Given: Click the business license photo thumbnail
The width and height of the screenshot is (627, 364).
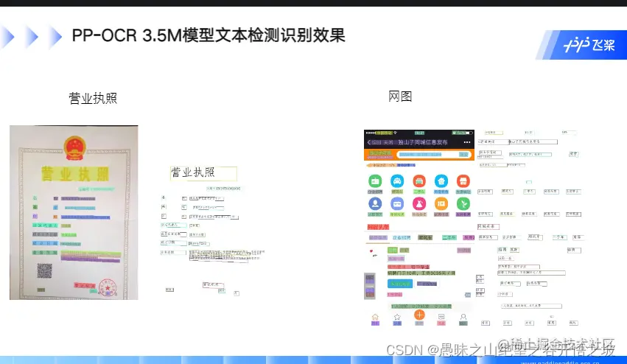Looking at the screenshot, I should 74,212.
